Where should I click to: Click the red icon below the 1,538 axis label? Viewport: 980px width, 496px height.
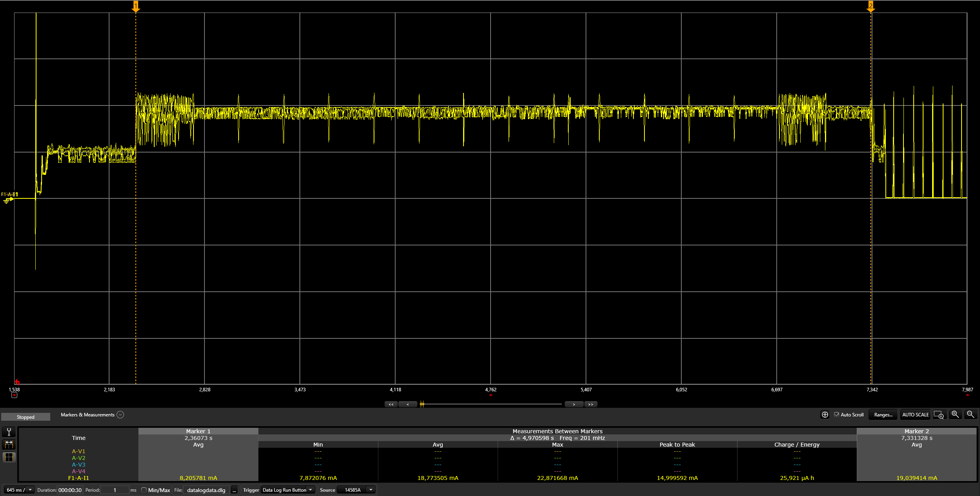coord(15,395)
